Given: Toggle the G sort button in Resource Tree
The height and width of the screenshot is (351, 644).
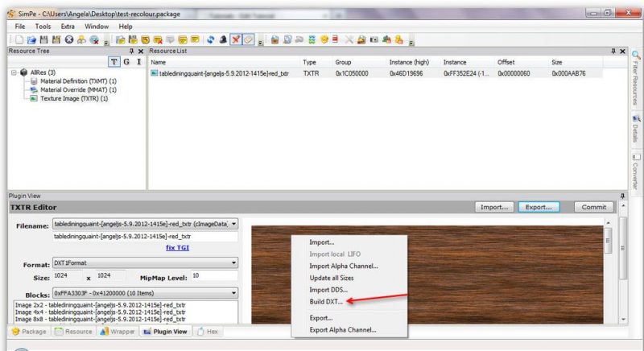Looking at the screenshot, I should (x=126, y=62).
